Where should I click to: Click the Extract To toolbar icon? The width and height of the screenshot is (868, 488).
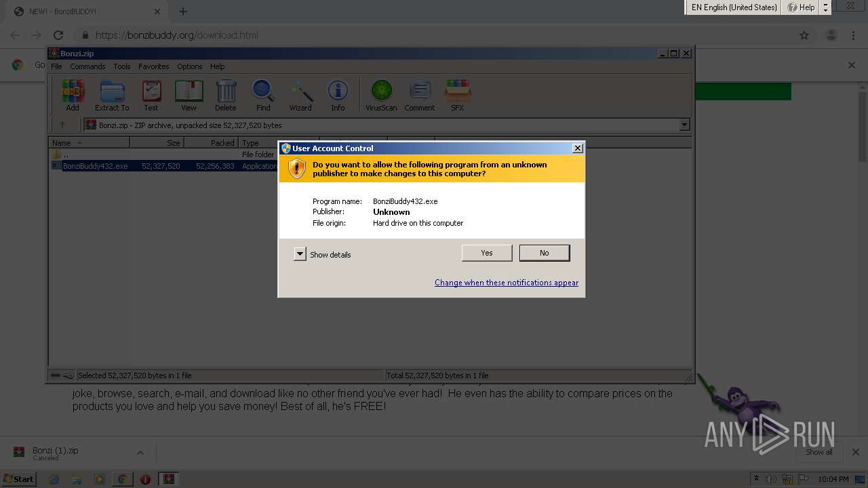(x=112, y=96)
